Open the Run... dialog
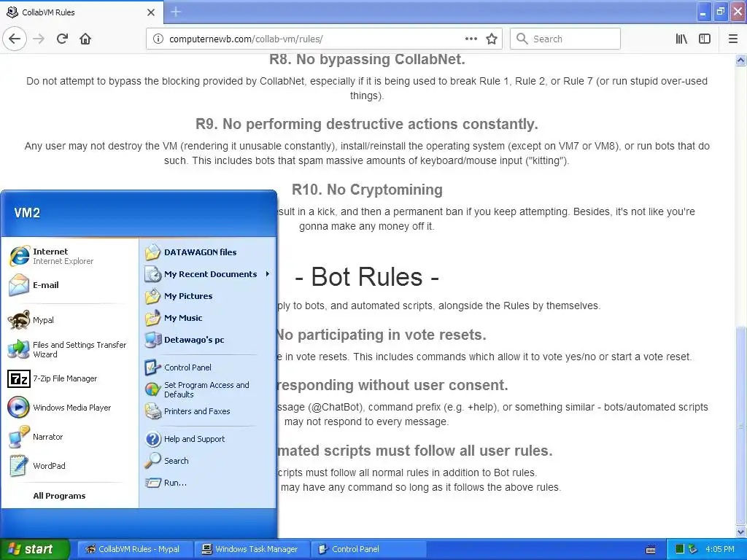This screenshot has height=560, width=747. [208, 483]
